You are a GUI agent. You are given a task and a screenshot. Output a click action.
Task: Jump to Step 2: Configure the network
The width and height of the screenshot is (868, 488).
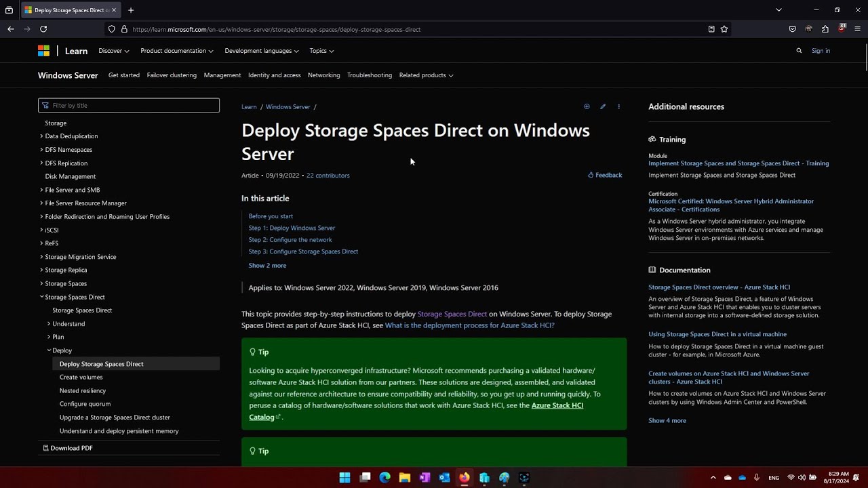290,240
